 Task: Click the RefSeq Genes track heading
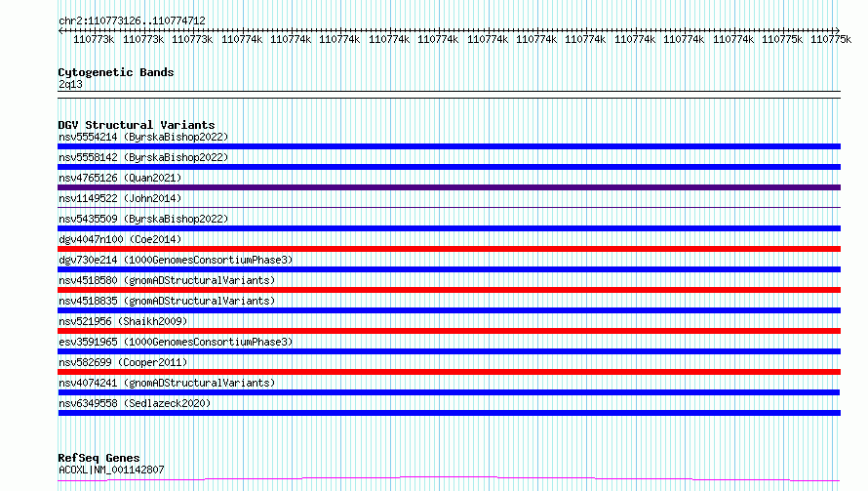99,458
